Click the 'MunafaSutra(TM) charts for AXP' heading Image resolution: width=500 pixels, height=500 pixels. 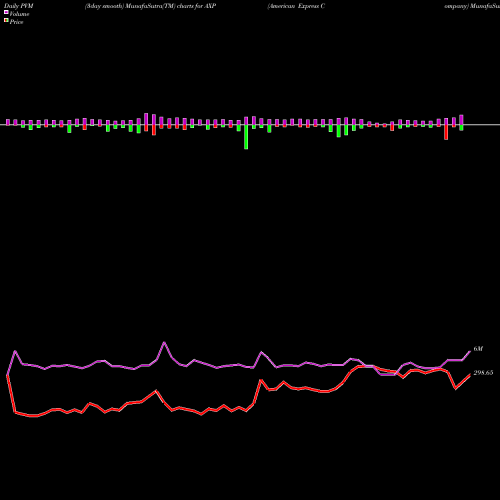click(x=171, y=6)
